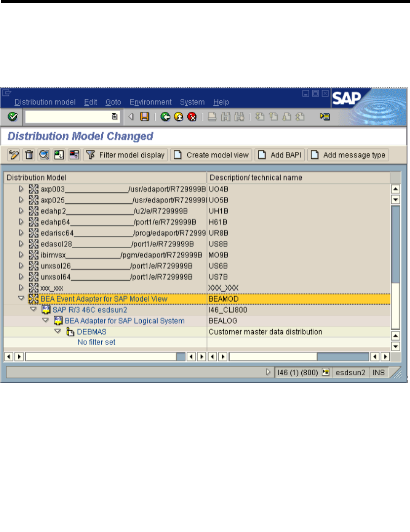Click the No filter set entry

96,342
